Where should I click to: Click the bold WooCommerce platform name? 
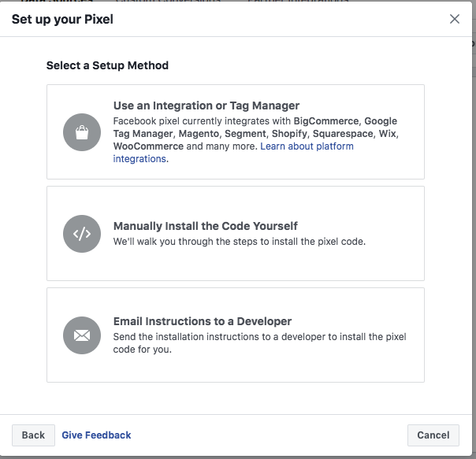148,146
